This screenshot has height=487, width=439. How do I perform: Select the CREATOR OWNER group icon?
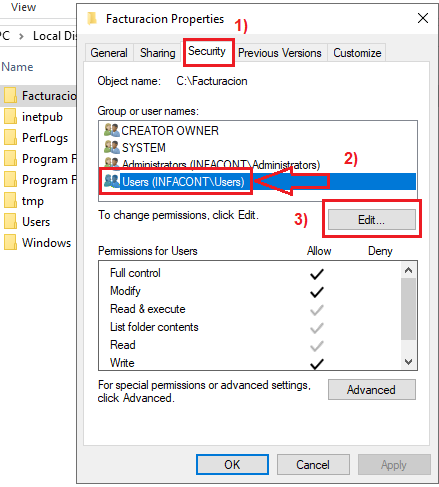[x=111, y=130]
